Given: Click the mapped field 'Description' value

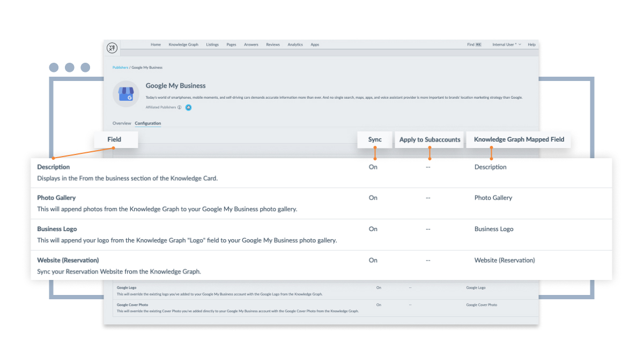Looking at the screenshot, I should pyautogui.click(x=491, y=167).
